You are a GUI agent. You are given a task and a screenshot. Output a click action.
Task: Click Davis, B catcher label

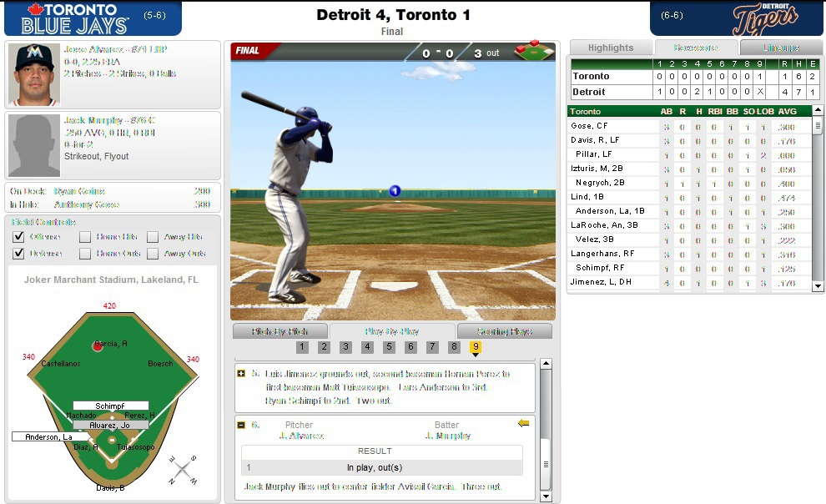pyautogui.click(x=111, y=487)
